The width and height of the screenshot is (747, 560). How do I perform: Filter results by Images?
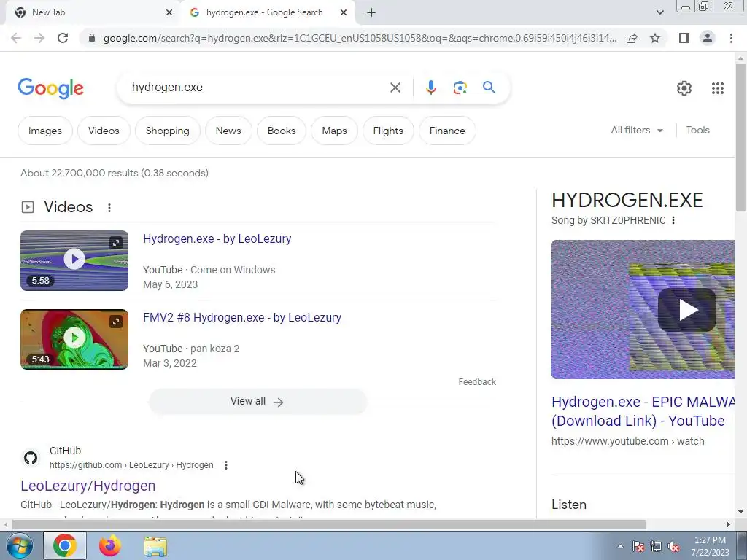(x=45, y=131)
